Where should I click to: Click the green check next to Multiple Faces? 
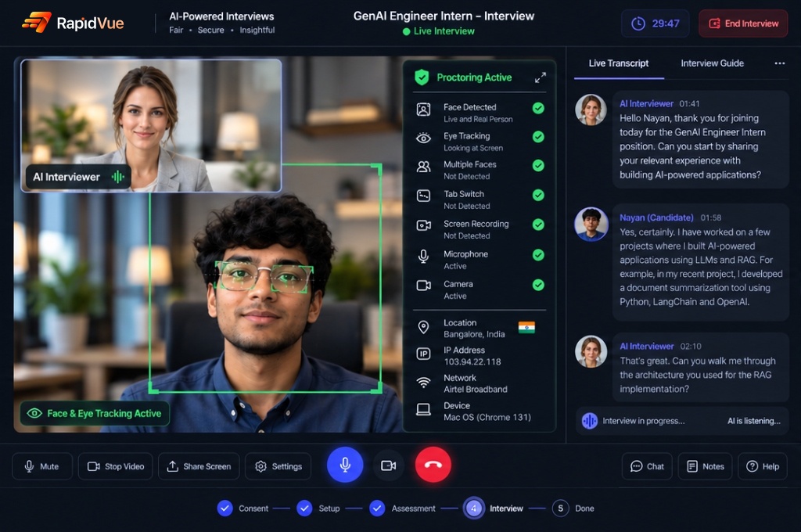[x=538, y=165]
